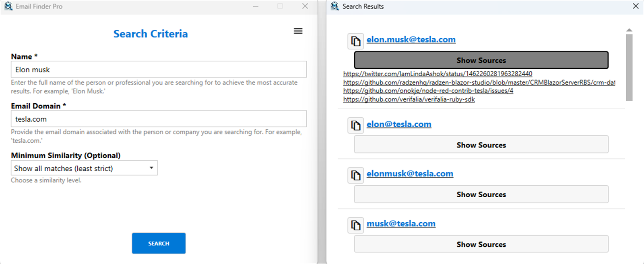
Task: Copy elon@tesla.com using its copy icon
Action: [x=356, y=125]
